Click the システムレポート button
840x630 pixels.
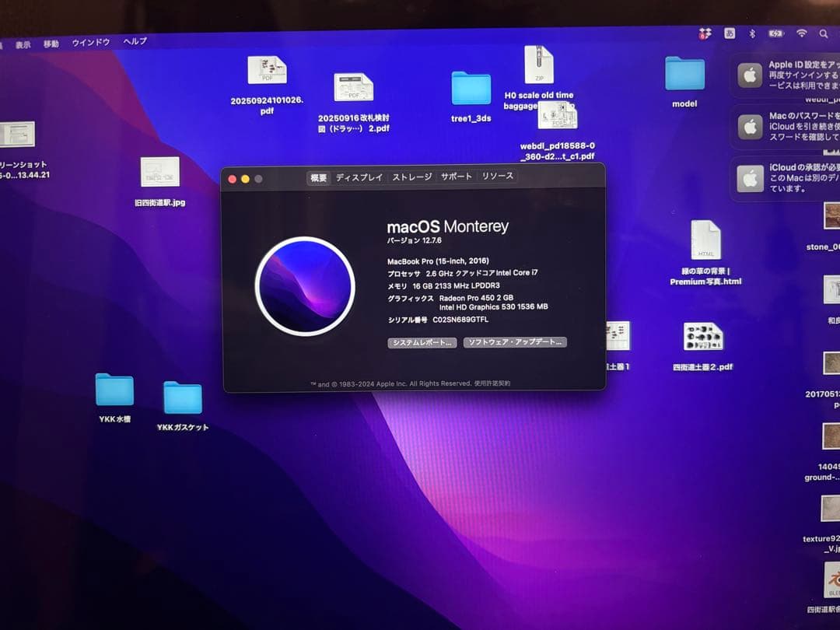click(x=422, y=342)
